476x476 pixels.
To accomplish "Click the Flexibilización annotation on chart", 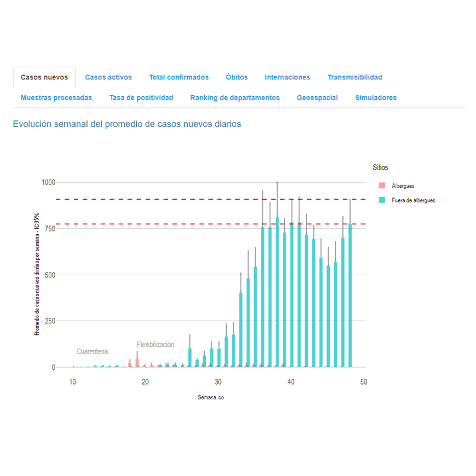I will click(155, 345).
